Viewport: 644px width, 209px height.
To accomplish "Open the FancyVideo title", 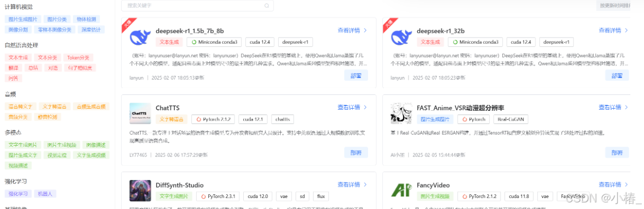I will point(434,185).
